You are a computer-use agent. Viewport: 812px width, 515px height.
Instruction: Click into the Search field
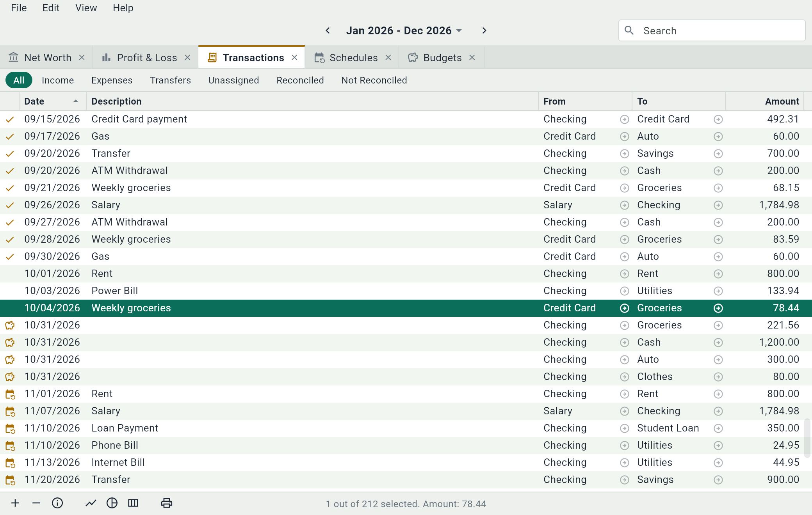[712, 30]
